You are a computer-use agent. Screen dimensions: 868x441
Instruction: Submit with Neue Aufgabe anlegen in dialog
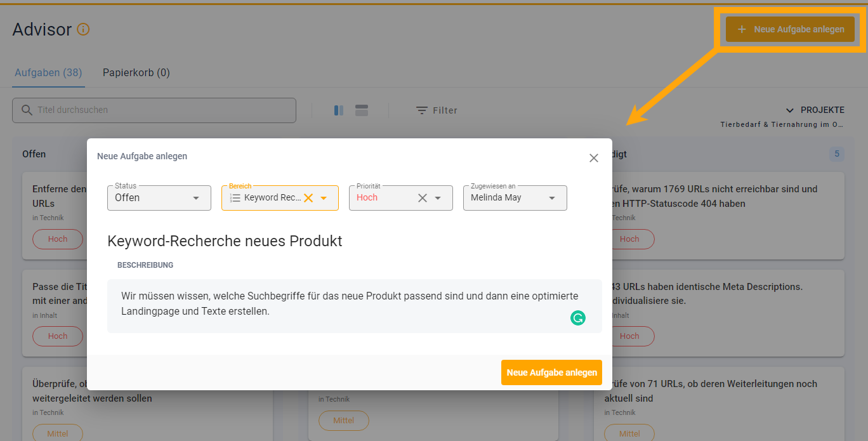pyautogui.click(x=551, y=372)
